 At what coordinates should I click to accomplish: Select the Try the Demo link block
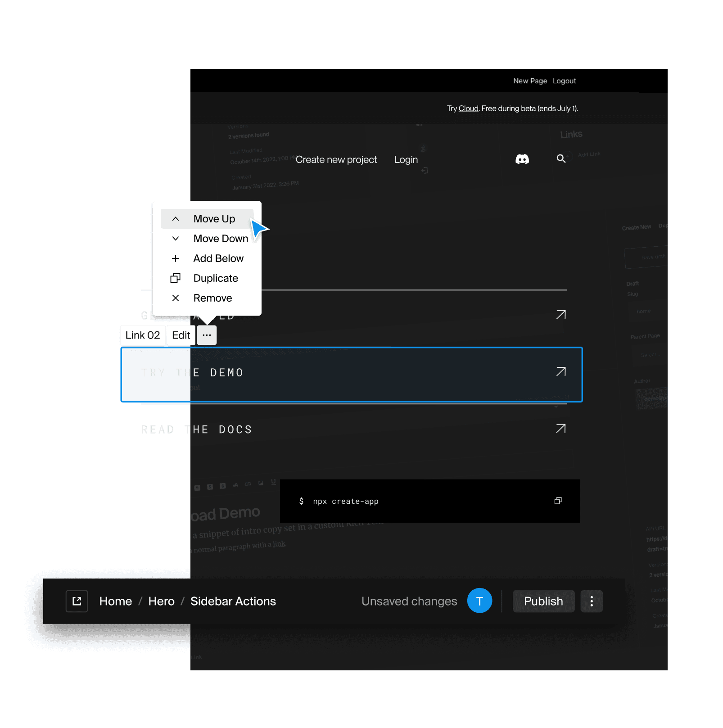(x=352, y=375)
